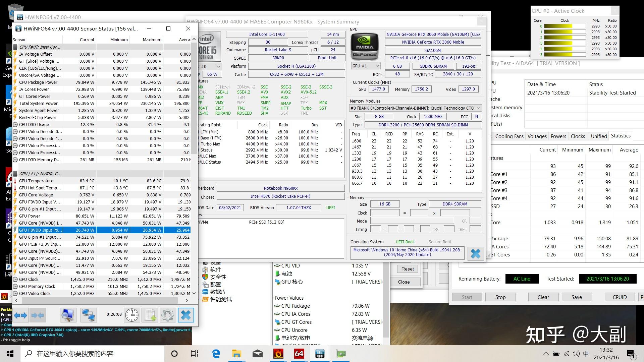Click the Clear button in stability test
Screen dimensions: 644x362
coord(543,297)
